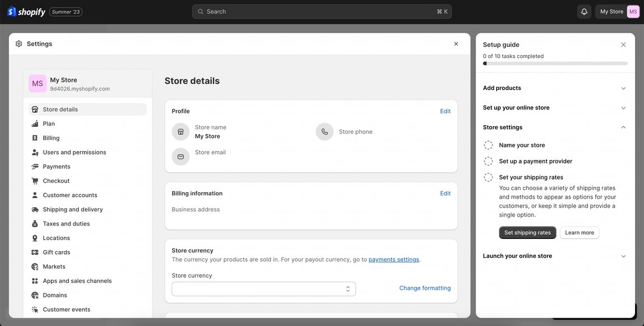Screen dimensions: 644x326
Task: Click the Shopify logo in top bar
Action: point(26,12)
